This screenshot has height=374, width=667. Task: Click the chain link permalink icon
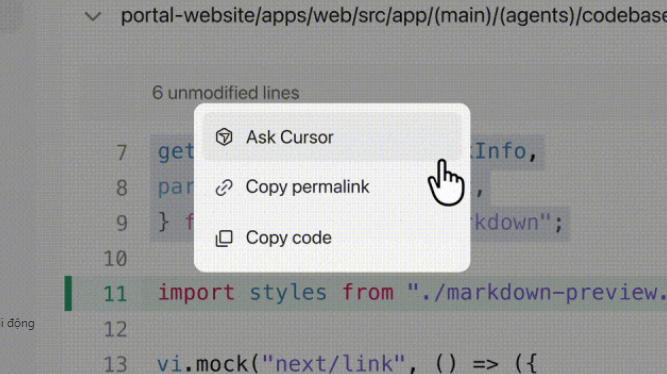[x=224, y=187]
